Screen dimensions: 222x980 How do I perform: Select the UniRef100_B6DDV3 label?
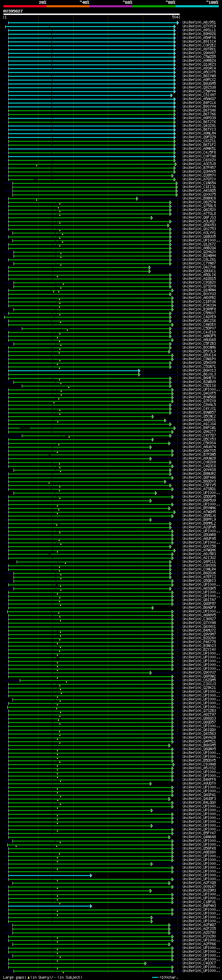(x=199, y=481)
